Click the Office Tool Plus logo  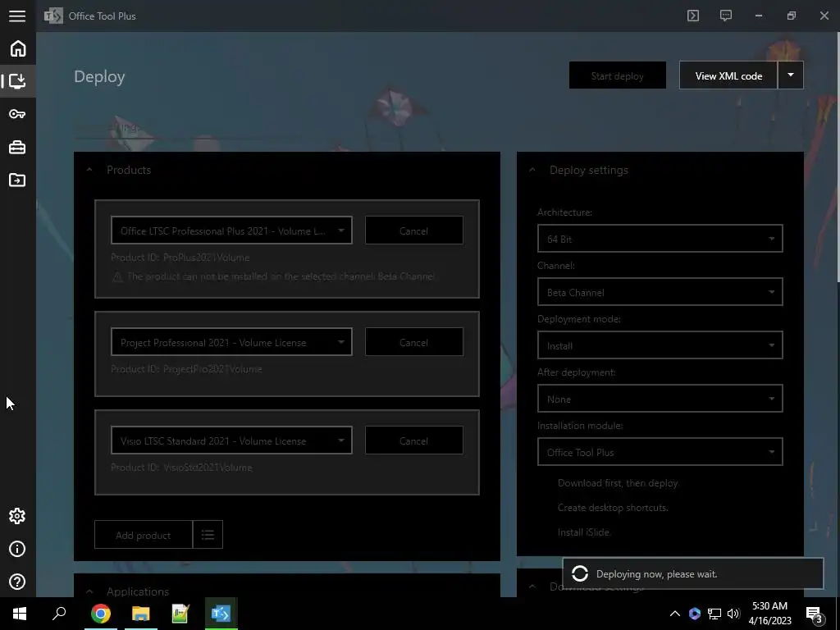[53, 16]
